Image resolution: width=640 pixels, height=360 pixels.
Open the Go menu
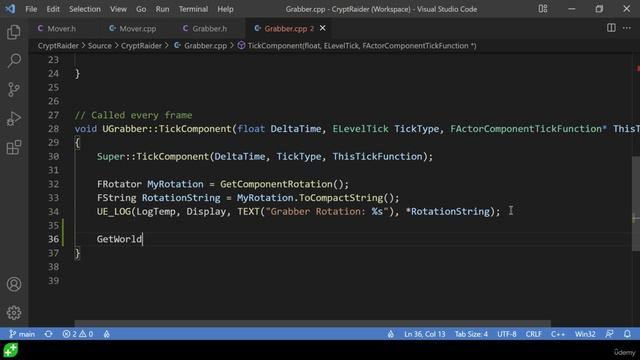coord(141,9)
